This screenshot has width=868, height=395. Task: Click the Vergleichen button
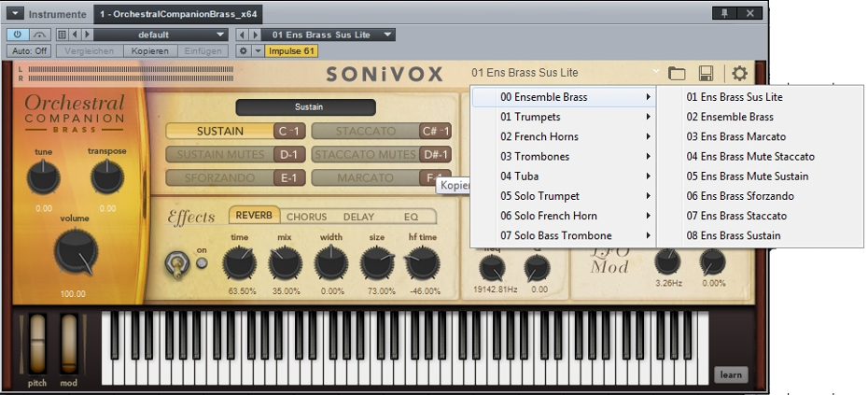(89, 51)
